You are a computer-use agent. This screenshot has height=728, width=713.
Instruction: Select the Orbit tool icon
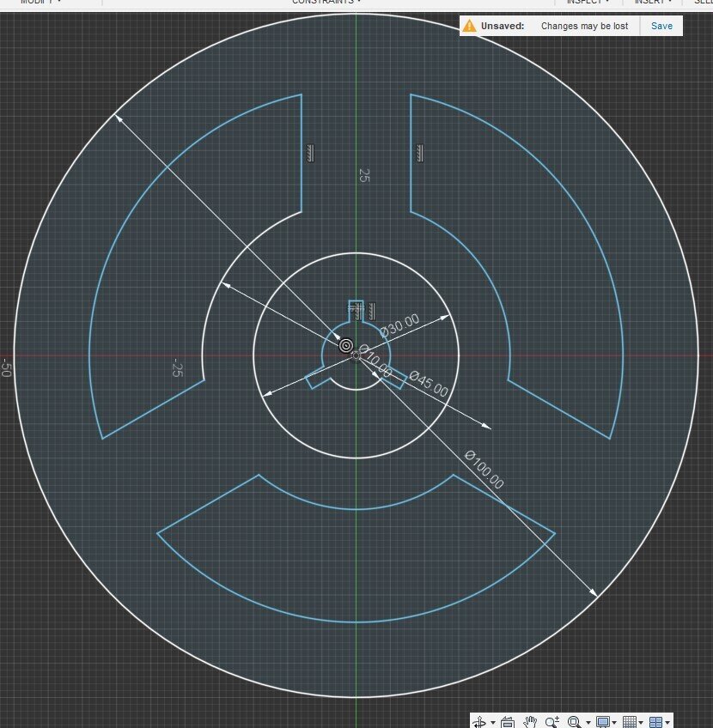click(480, 723)
